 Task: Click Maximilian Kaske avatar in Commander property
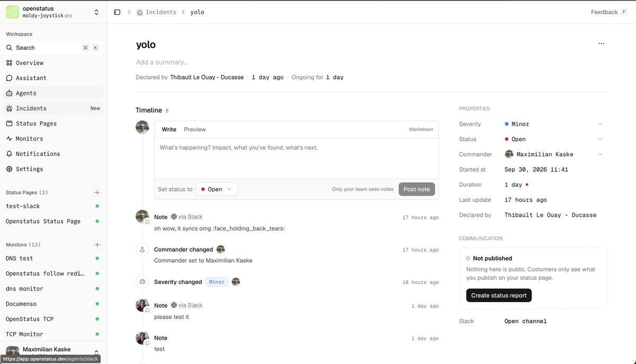[509, 154]
